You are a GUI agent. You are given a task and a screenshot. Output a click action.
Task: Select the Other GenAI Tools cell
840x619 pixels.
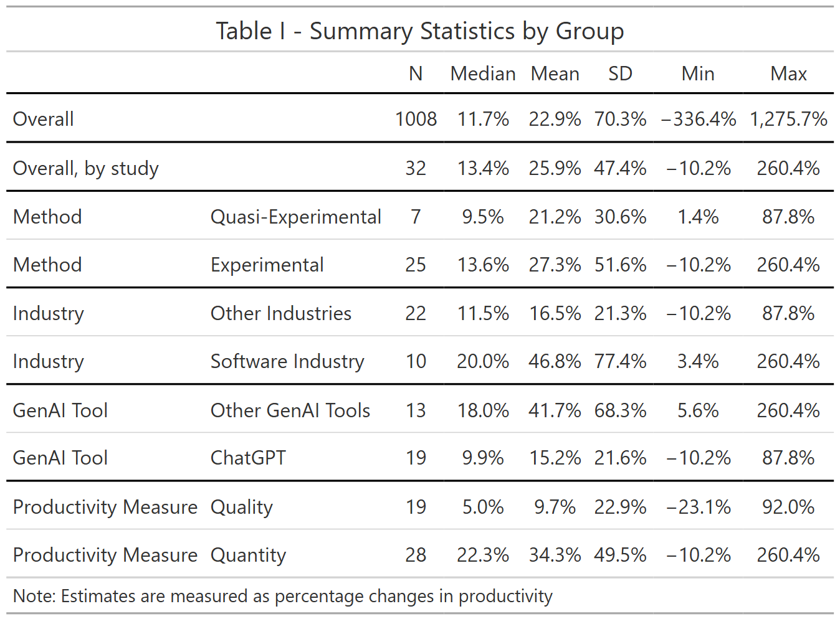coord(290,410)
